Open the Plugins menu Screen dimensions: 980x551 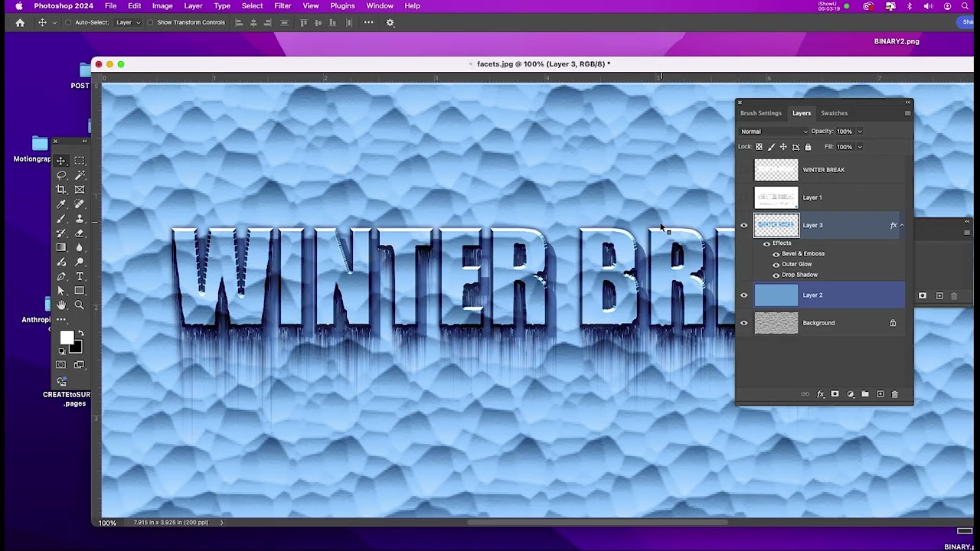pyautogui.click(x=342, y=6)
